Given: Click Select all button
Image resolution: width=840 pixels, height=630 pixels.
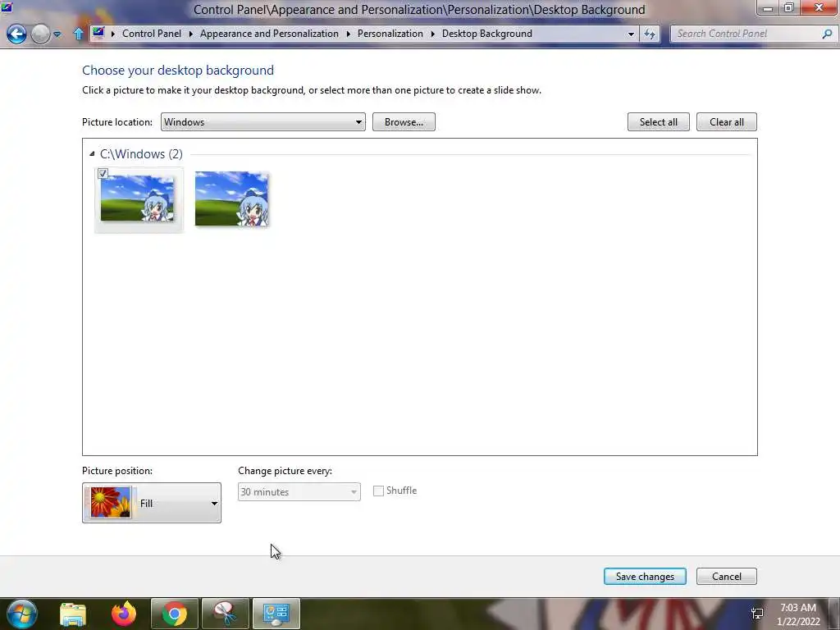Looking at the screenshot, I should pyautogui.click(x=659, y=121).
